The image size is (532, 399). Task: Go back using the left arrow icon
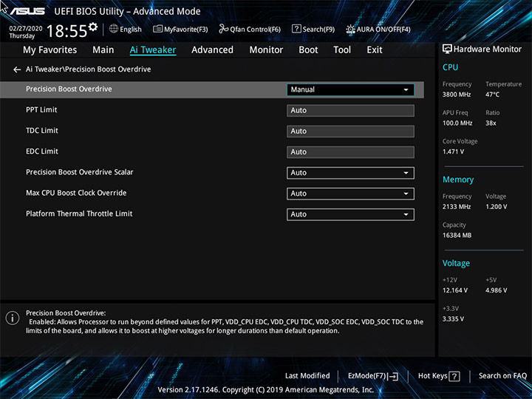tap(17, 69)
